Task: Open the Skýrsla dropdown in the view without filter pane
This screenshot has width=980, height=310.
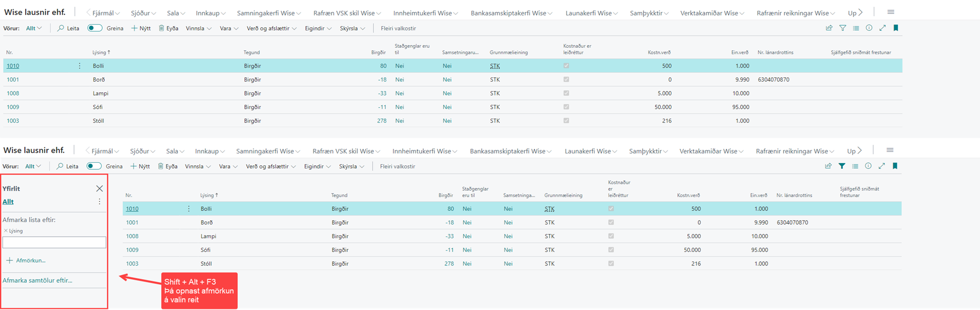Action: pyautogui.click(x=352, y=28)
